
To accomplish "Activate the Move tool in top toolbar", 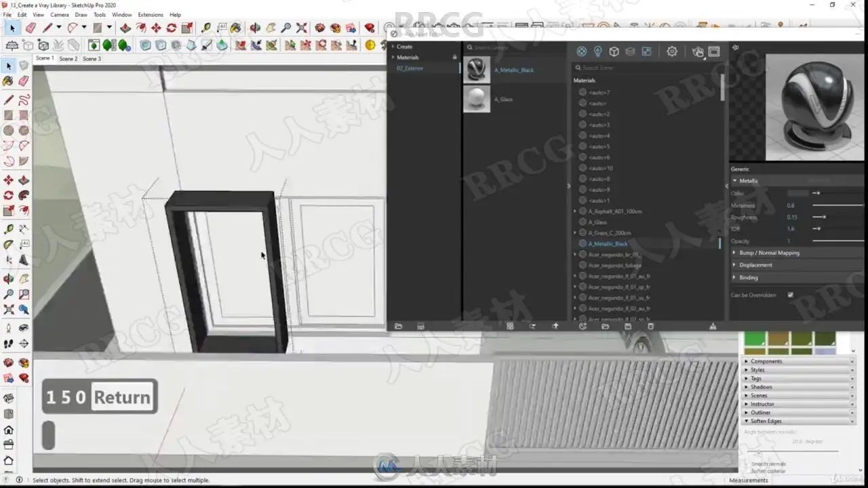I will [156, 28].
